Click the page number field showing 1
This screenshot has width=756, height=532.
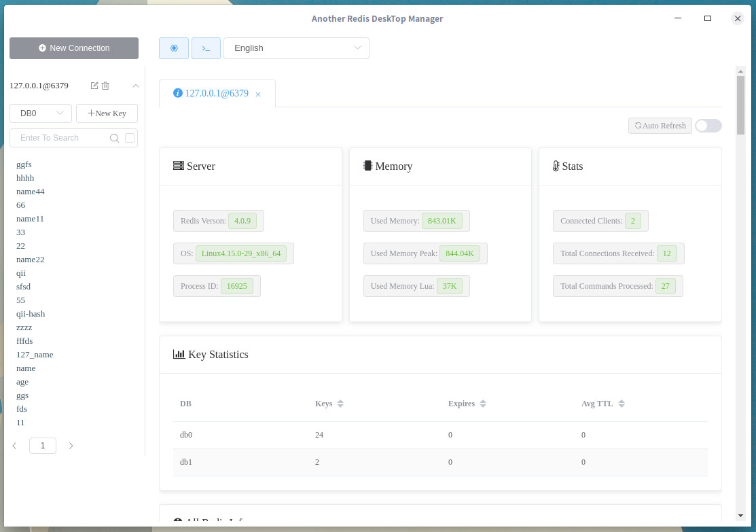[x=42, y=446]
